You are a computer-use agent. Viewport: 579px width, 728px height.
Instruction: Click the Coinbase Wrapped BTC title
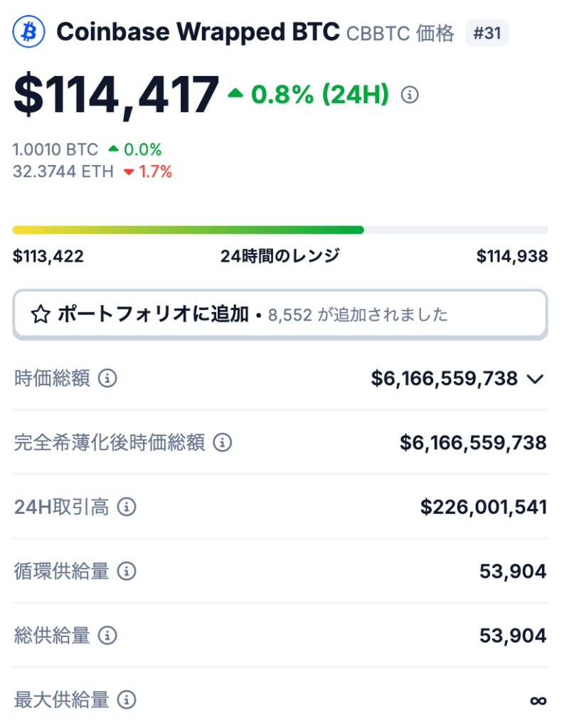198,32
